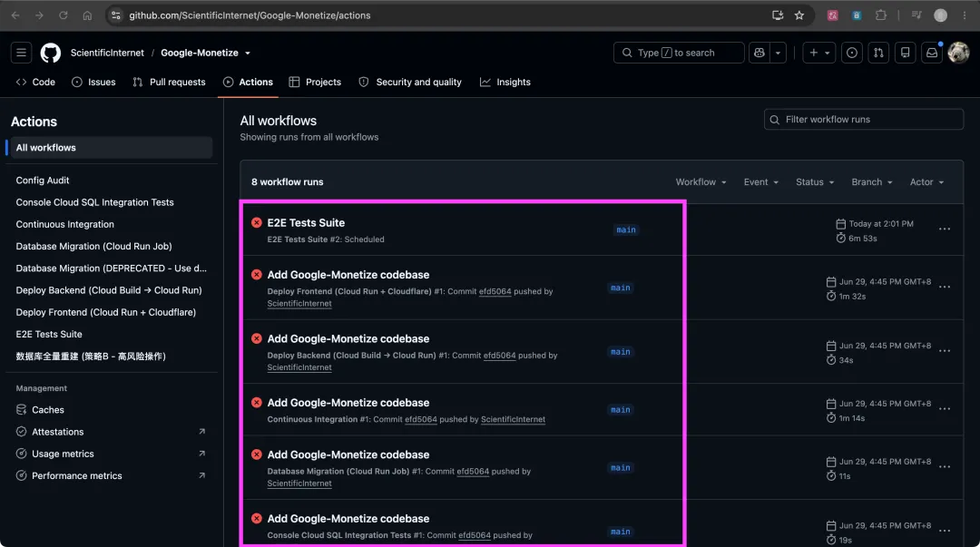
Task: Open the Projects tab
Action: tap(315, 82)
